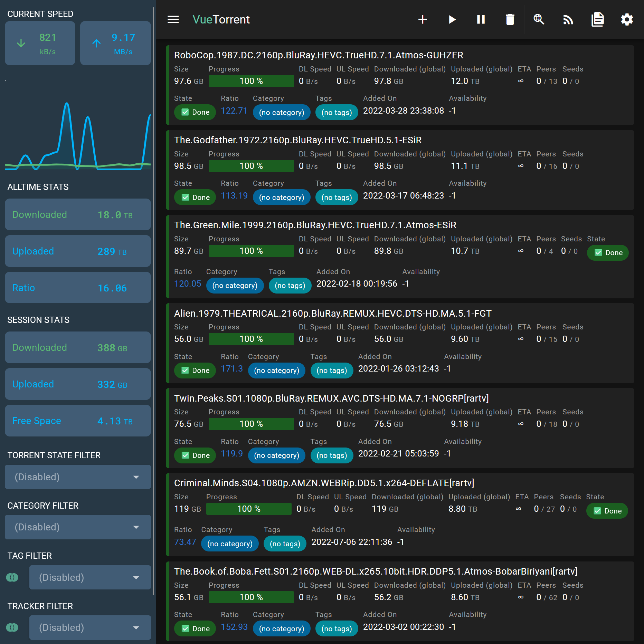Click the alltime Downloaded 18.0 TB card
The width and height of the screenshot is (644, 644).
coord(78,214)
